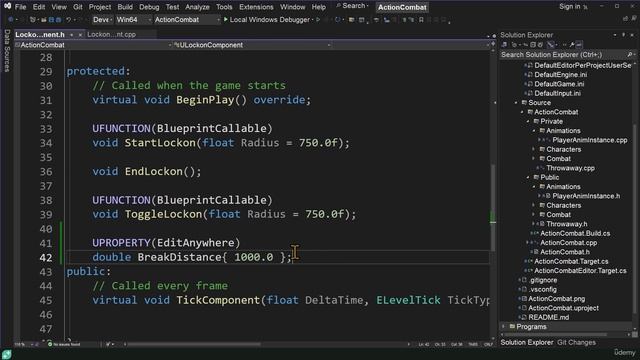Click the Sign in account icon

tap(585, 7)
